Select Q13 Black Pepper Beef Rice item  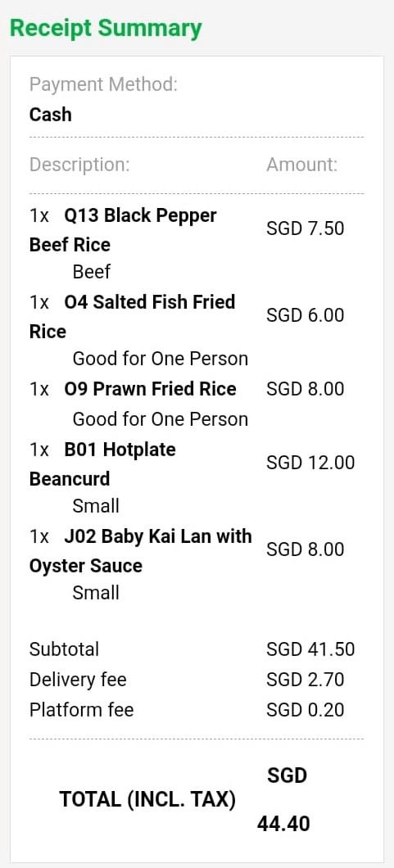(123, 230)
